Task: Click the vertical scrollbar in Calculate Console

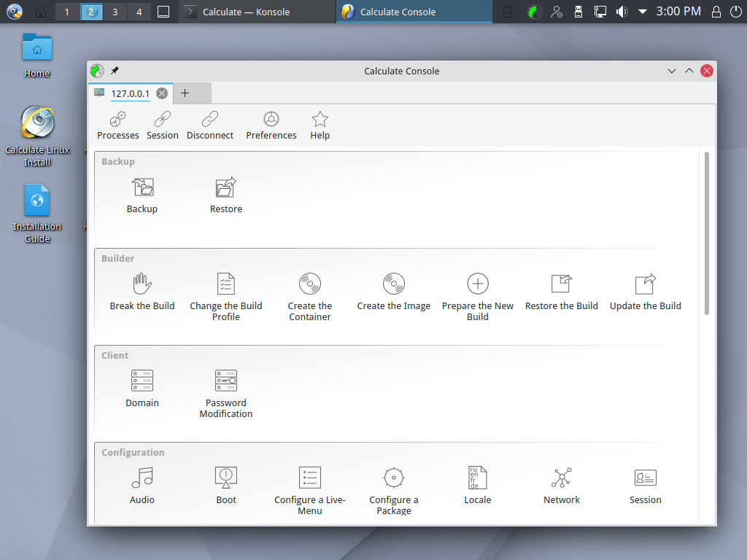Action: click(706, 233)
